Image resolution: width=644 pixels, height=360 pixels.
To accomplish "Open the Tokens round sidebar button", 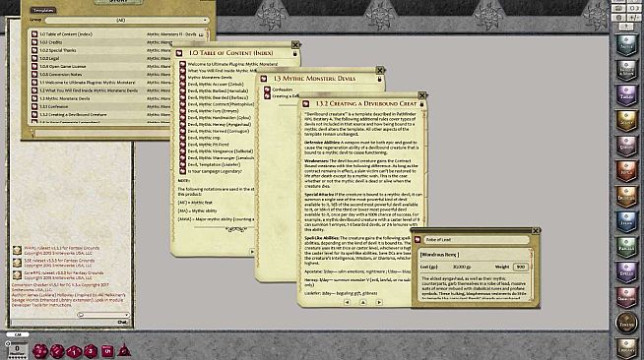I will pyautogui.click(x=626, y=323).
